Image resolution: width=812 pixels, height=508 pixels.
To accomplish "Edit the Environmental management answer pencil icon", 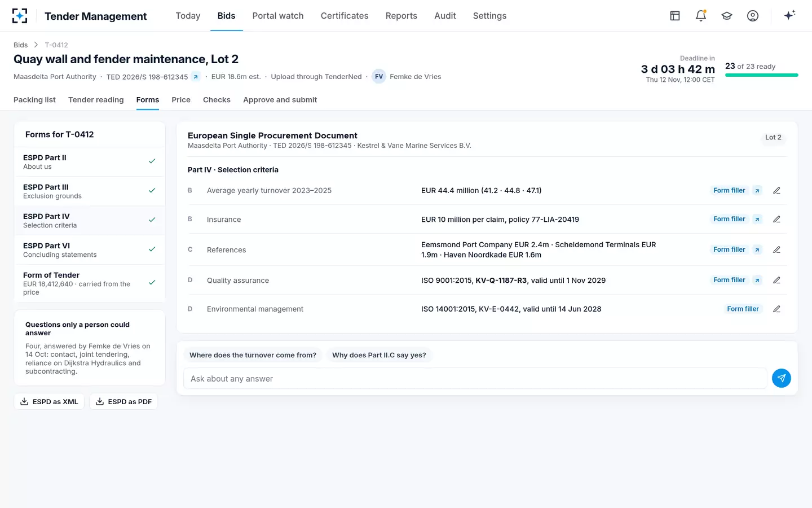I will coord(776,309).
